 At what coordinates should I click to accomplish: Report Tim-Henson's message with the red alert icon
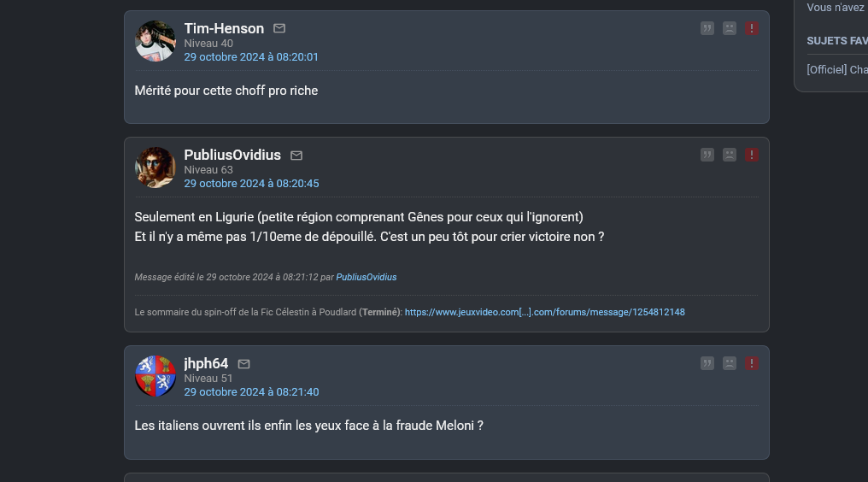point(751,28)
